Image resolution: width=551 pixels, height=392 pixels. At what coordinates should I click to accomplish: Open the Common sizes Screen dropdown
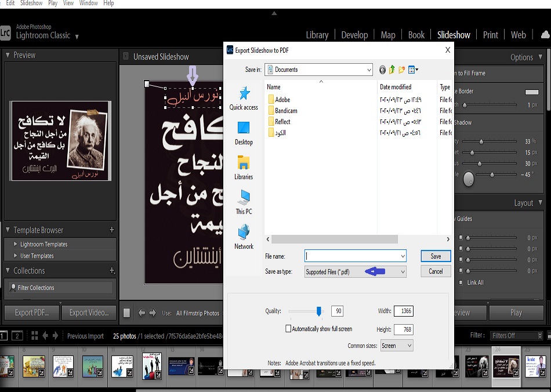[397, 346]
